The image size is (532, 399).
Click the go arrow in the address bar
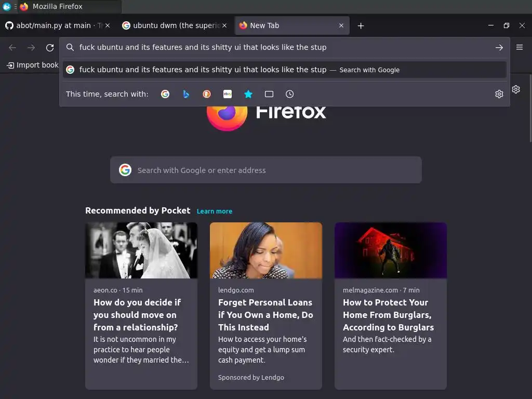click(499, 47)
